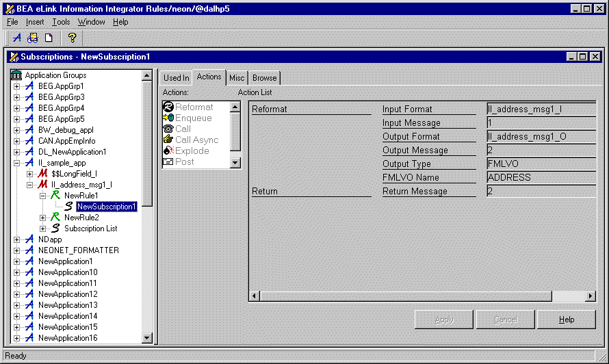Select the Call telephone action icon
Viewport: 609px width, 364px height.
168,129
